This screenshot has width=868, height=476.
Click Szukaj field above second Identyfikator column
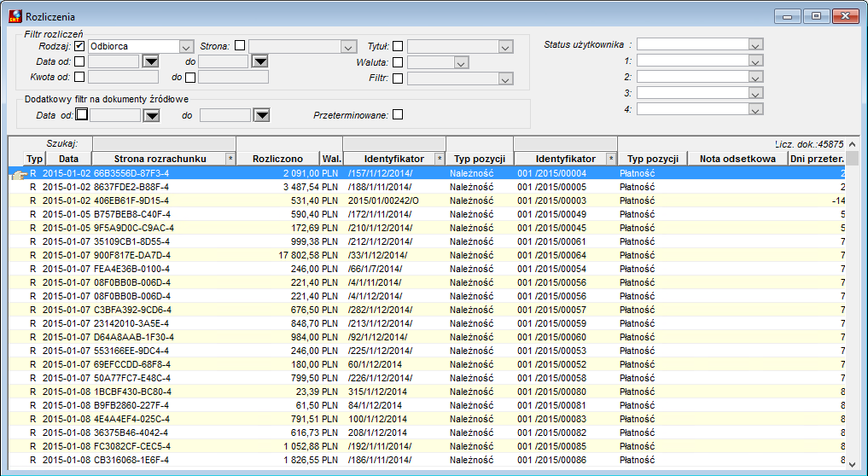[x=565, y=144]
